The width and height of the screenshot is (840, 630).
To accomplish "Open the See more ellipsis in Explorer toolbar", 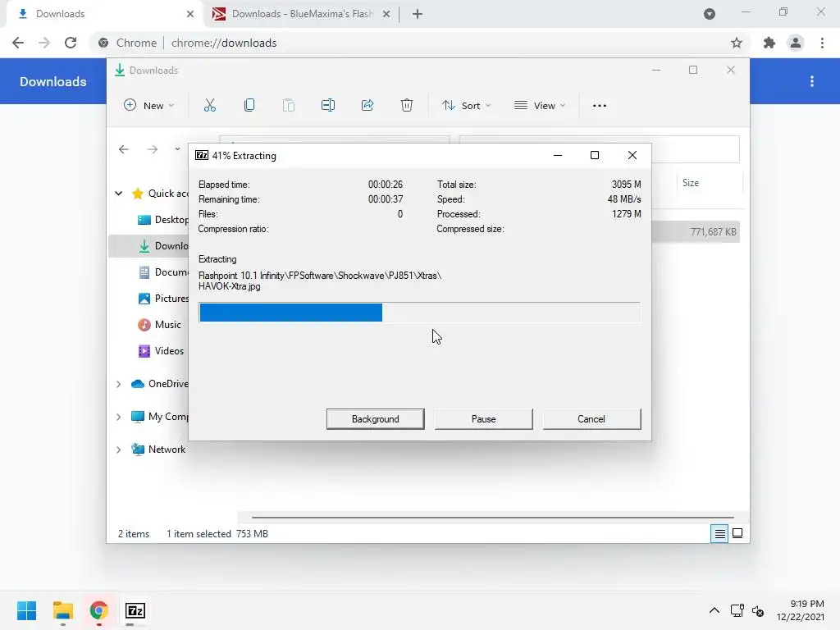I will tap(600, 106).
